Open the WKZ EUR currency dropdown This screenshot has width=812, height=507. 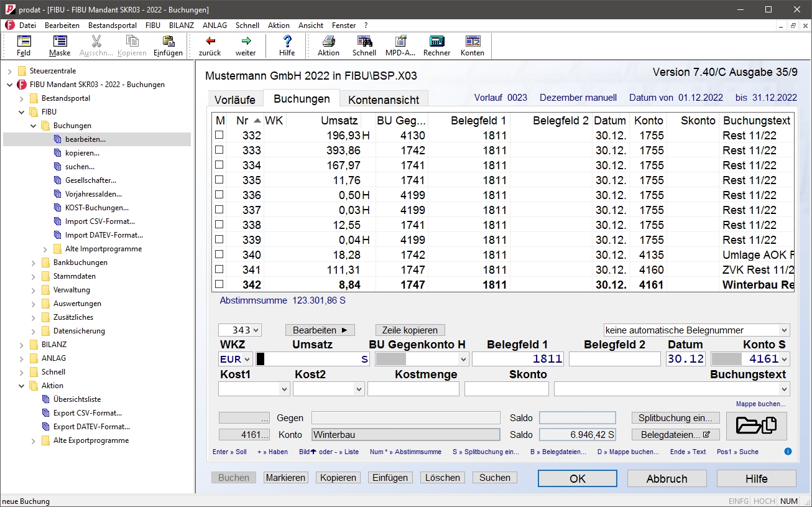(247, 359)
